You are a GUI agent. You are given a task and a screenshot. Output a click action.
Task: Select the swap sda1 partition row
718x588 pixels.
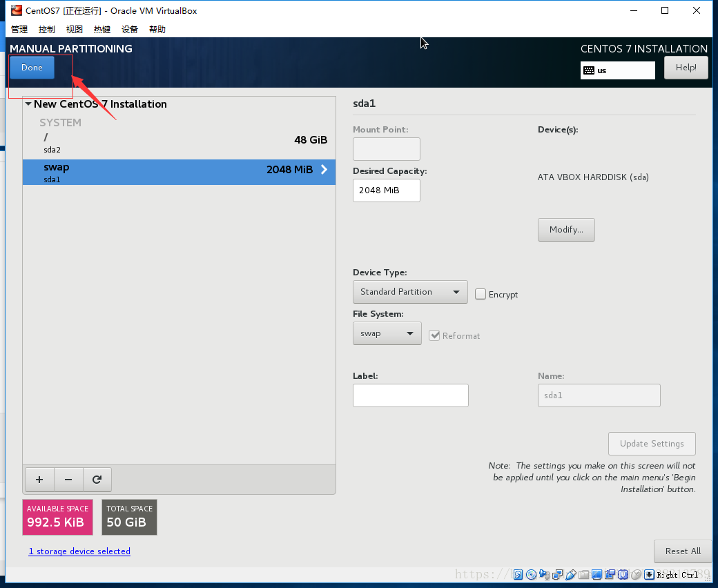(179, 172)
